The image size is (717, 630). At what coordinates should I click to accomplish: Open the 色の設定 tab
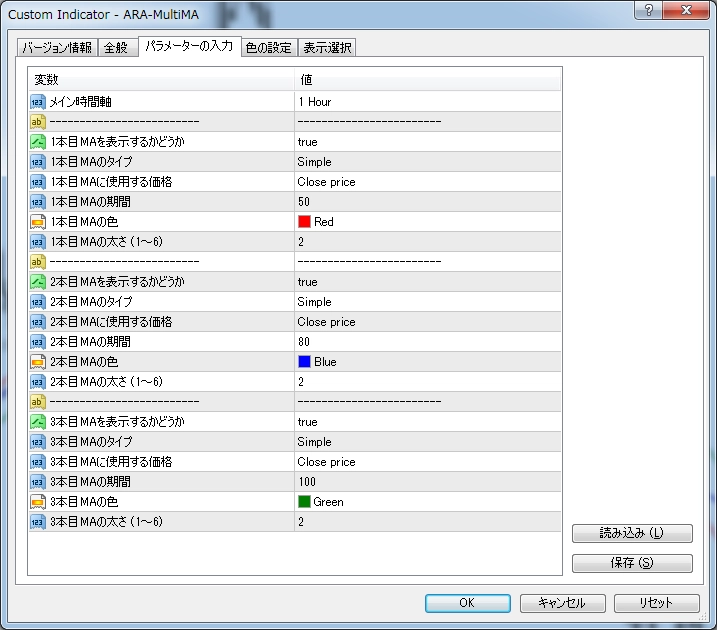(269, 48)
